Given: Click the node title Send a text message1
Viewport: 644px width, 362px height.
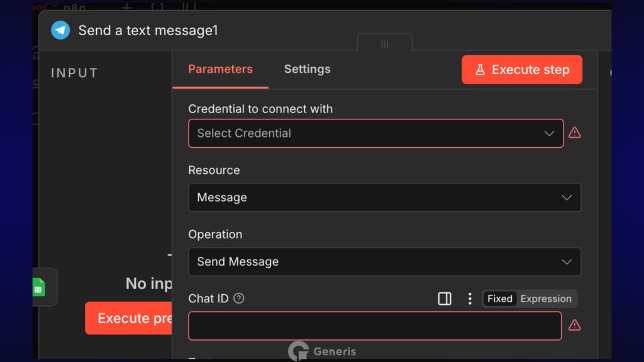Looking at the screenshot, I should 148,30.
